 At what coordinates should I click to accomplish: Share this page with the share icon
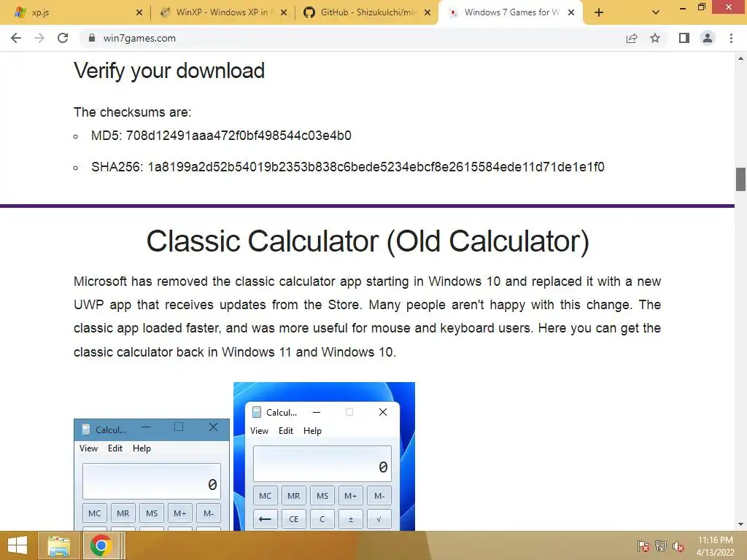[632, 38]
